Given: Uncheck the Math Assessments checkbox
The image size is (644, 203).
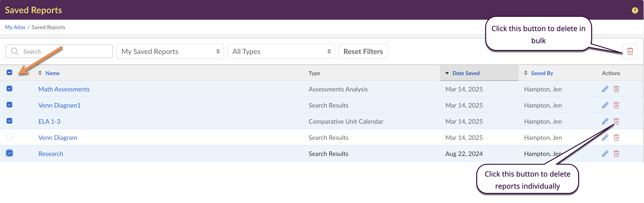Looking at the screenshot, I should click(9, 89).
